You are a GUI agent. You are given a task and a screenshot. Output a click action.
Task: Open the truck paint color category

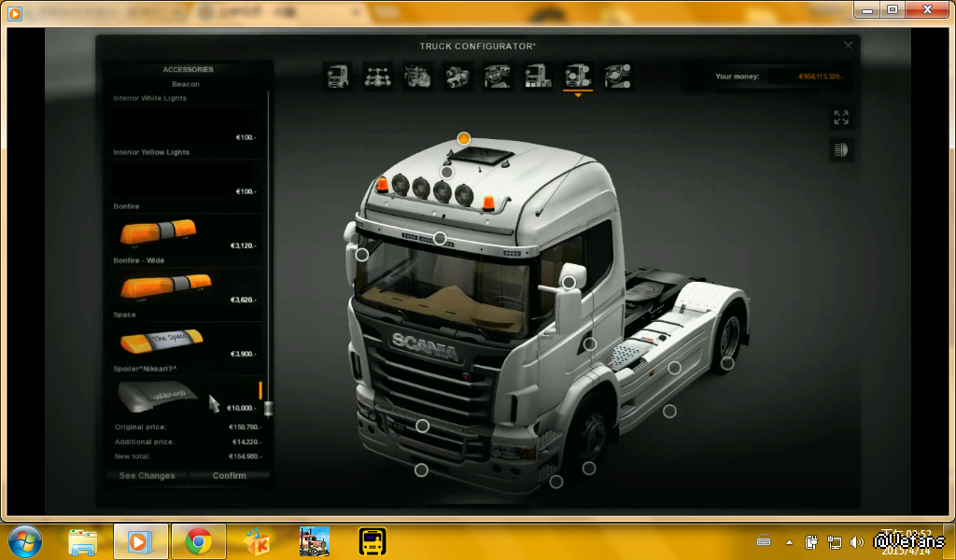pyautogui.click(x=538, y=77)
